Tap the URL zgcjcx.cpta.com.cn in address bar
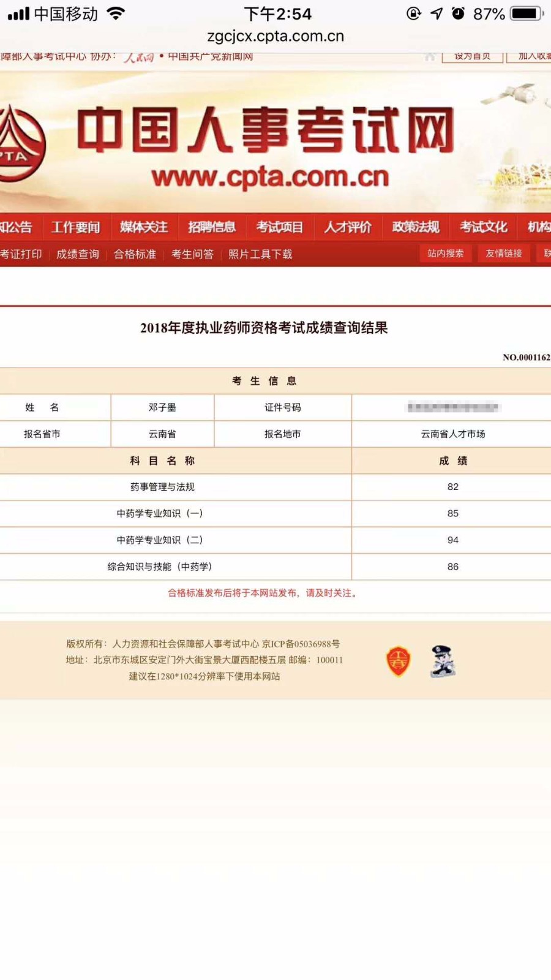Viewport: 551px width, 980px height. pyautogui.click(x=275, y=36)
